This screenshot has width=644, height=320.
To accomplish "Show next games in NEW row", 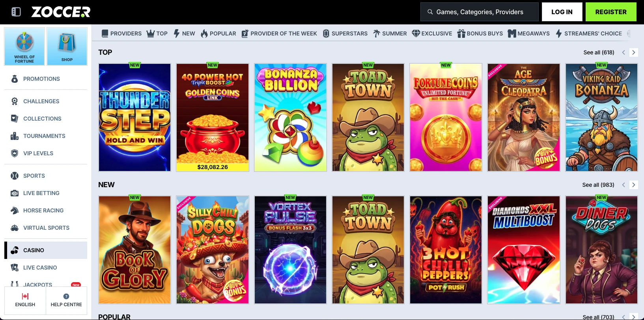I will coord(634,185).
